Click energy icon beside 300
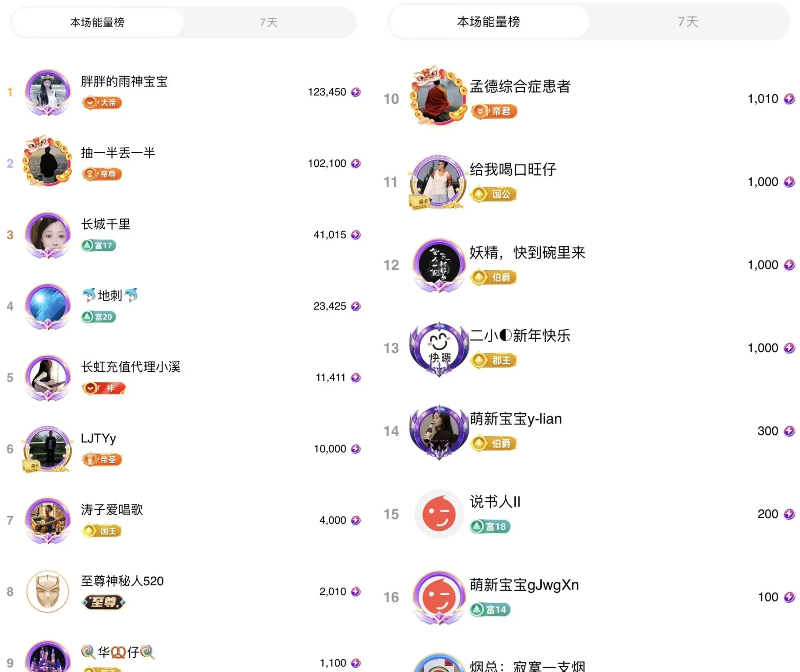This screenshot has height=672, width=800. point(790,431)
